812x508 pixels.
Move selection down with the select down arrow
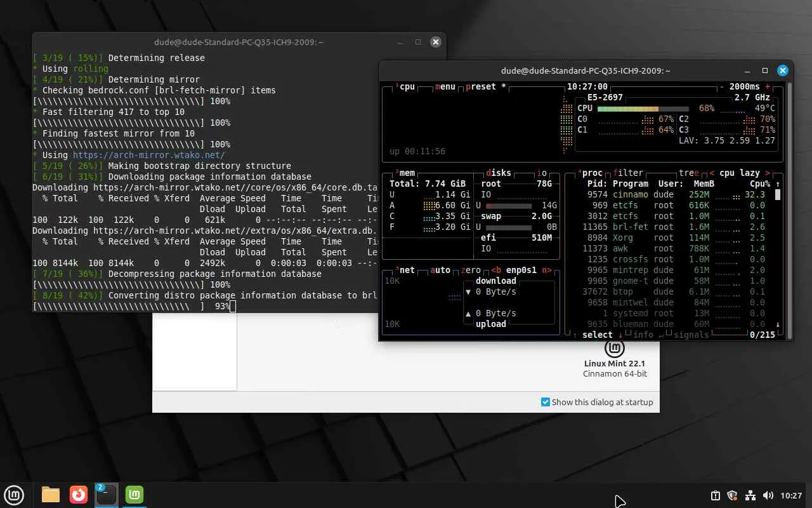(x=620, y=335)
